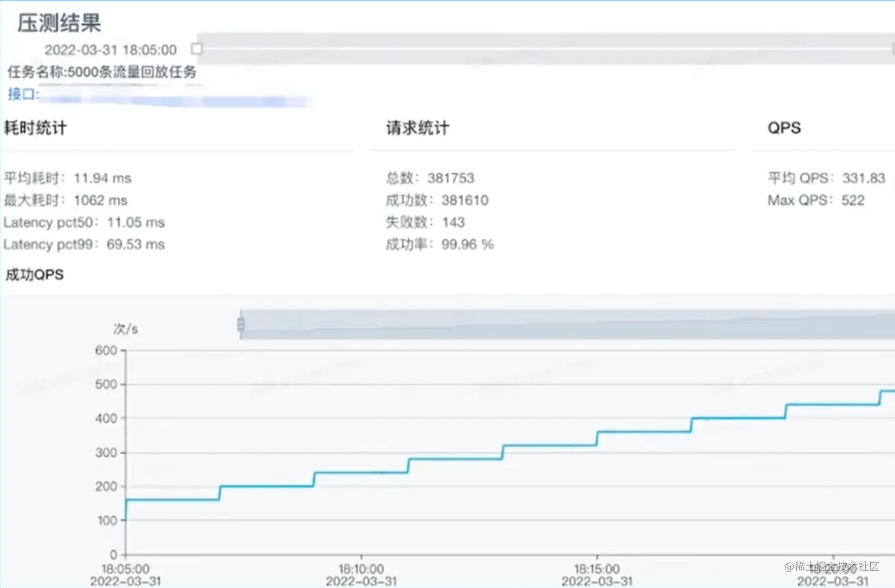The width and height of the screenshot is (895, 588).
Task: Click the 400 y-axis tick label
Action: click(107, 418)
